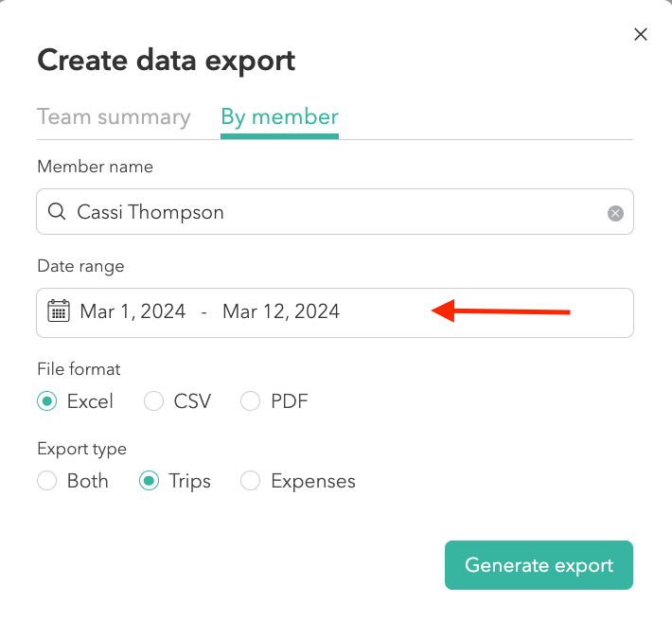The width and height of the screenshot is (672, 621).
Task: Edit the Mar 1, 2024 start date
Action: 133,311
